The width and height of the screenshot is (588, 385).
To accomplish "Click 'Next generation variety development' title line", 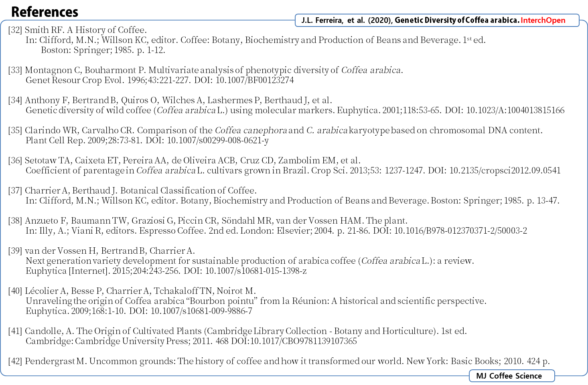I will pyautogui.click(x=250, y=261).
